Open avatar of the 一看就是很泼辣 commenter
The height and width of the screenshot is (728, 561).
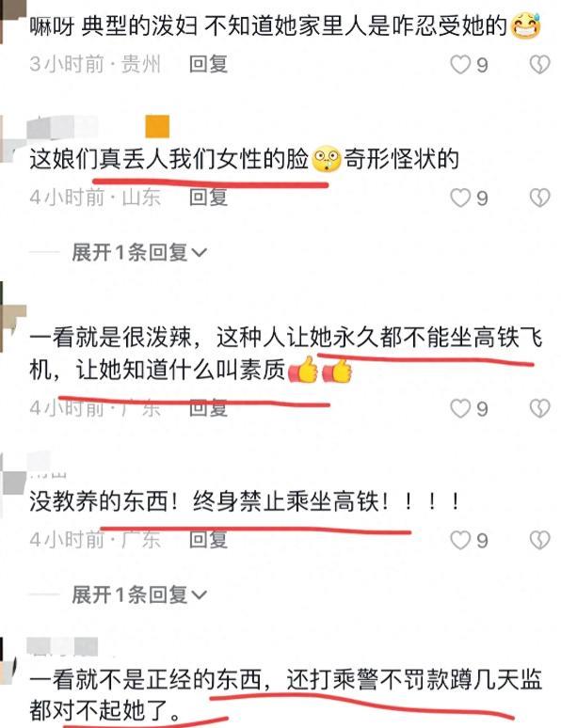click(x=12, y=317)
